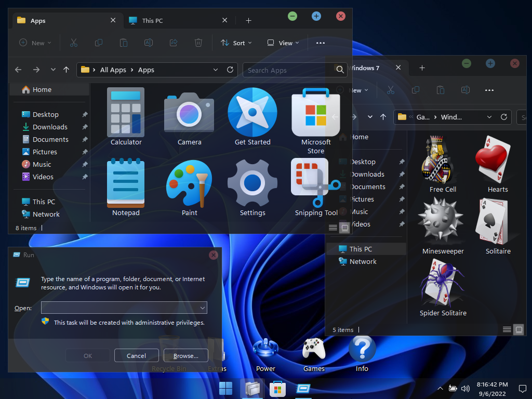Open See more options in Apps toolbar

pos(320,43)
